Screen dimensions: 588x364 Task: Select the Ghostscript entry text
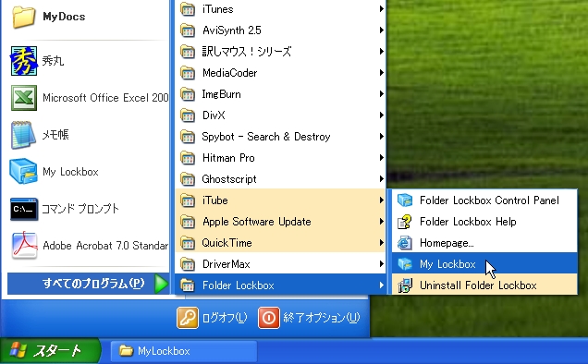[229, 179]
